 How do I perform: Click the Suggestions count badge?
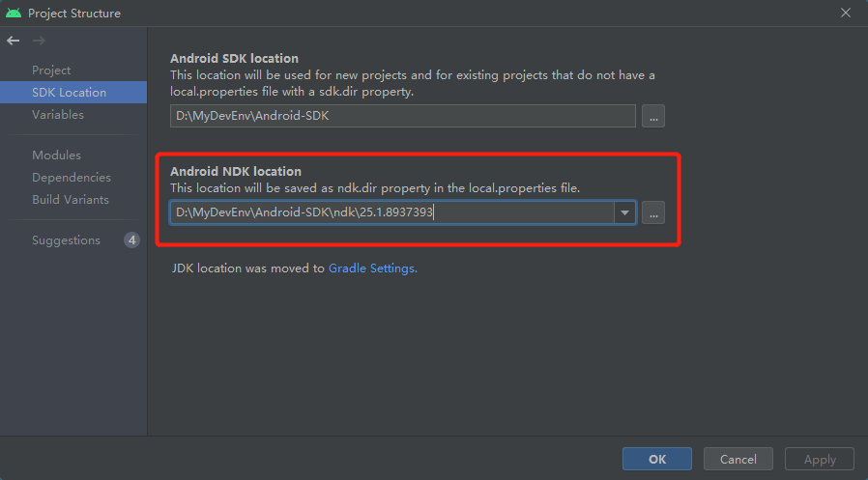pos(131,240)
